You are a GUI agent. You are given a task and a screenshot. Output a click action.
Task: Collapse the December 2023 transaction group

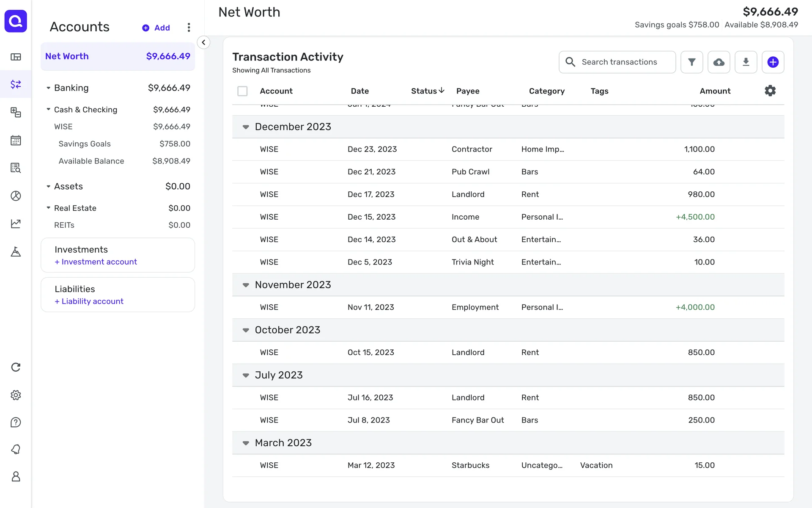click(246, 127)
